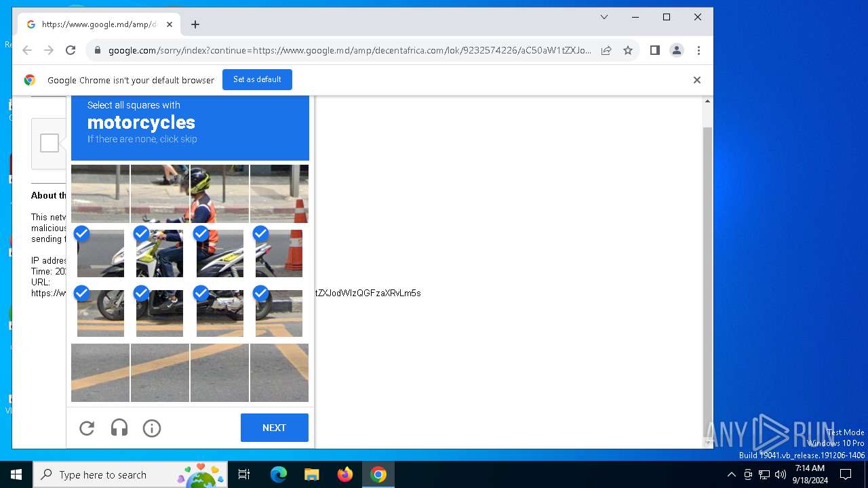The image size is (868, 488).
Task: Switch to Chrome on the taskbar
Action: pyautogui.click(x=378, y=474)
